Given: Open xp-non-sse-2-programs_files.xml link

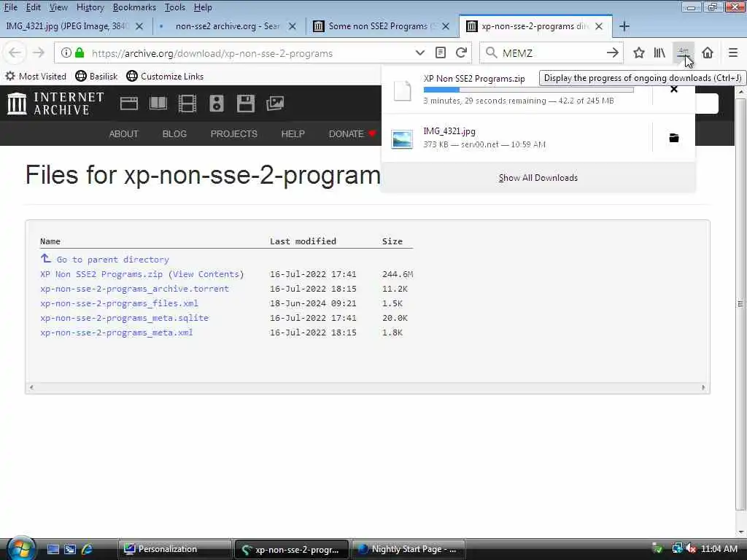Looking at the screenshot, I should (119, 303).
